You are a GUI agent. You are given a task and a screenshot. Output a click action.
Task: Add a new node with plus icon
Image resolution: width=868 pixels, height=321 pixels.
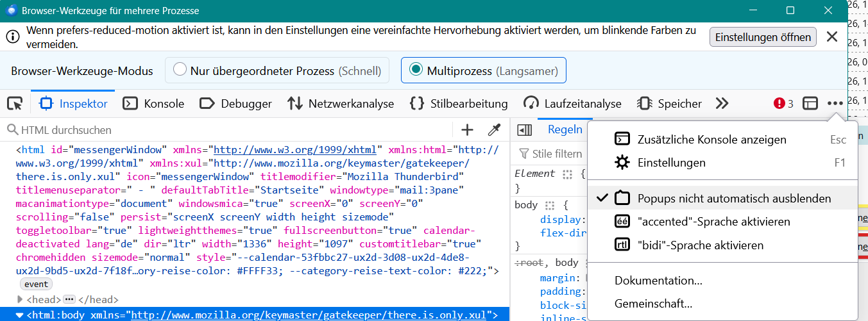[x=468, y=130]
